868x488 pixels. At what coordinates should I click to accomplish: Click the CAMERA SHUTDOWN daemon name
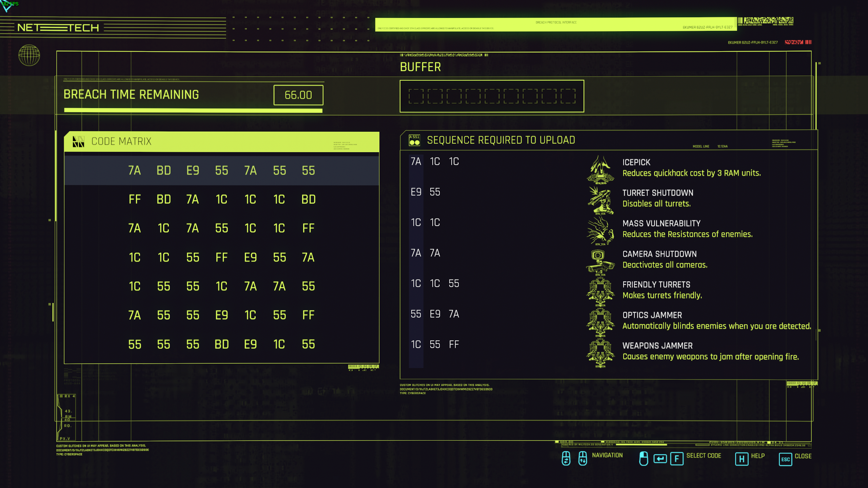(659, 254)
